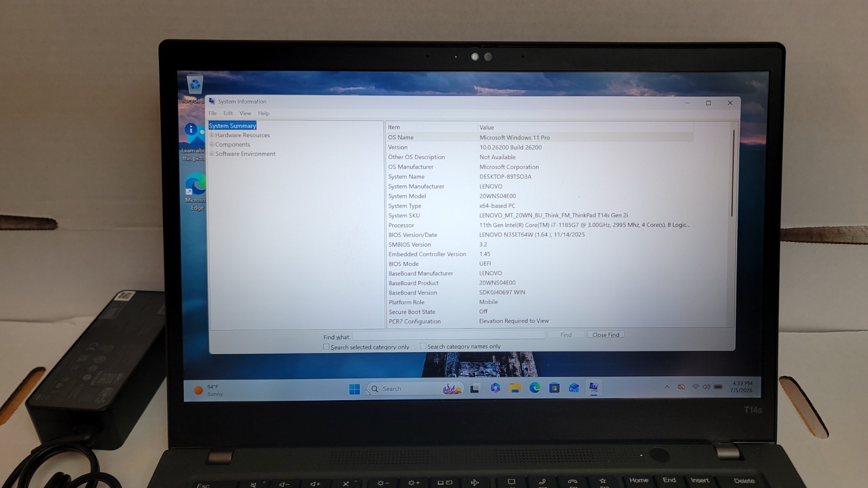Image resolution: width=868 pixels, height=488 pixels.
Task: Toggle Search selected category only checkbox
Action: coord(326,346)
